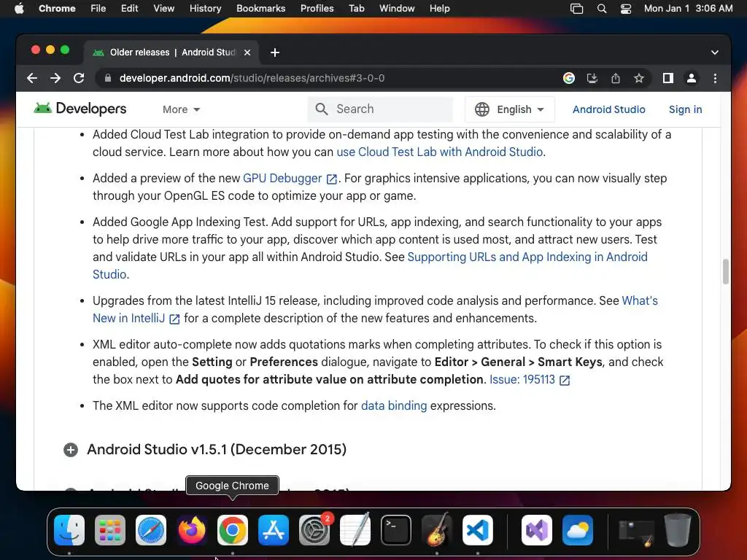
Task: Click the globe language icon
Action: coord(481,109)
